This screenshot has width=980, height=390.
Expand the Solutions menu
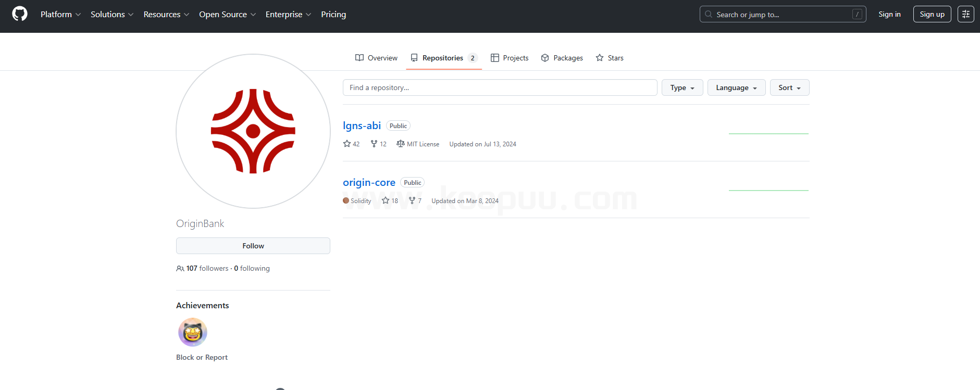tap(112, 15)
